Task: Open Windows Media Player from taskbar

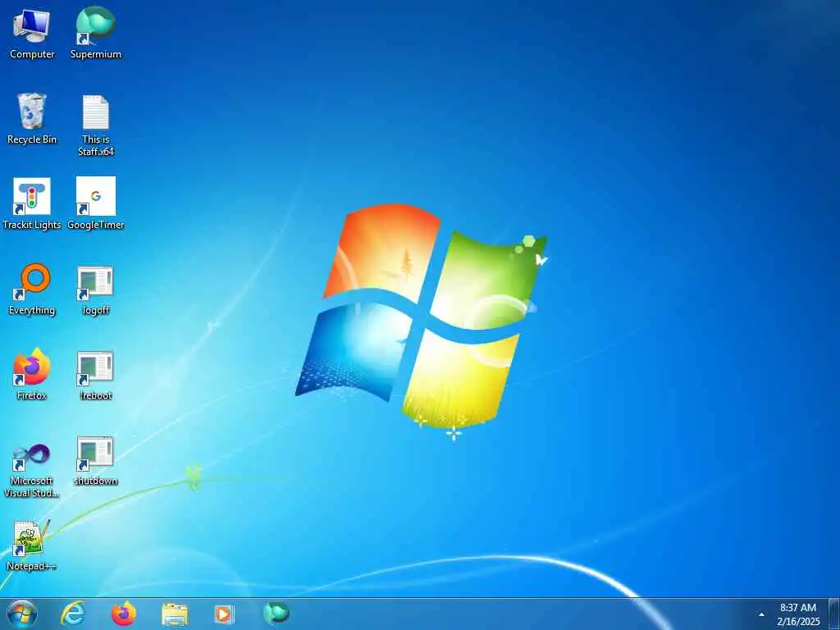Action: click(224, 614)
